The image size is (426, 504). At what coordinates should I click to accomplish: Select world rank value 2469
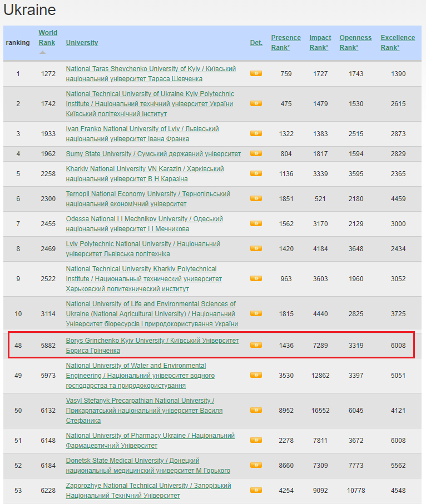coord(48,249)
